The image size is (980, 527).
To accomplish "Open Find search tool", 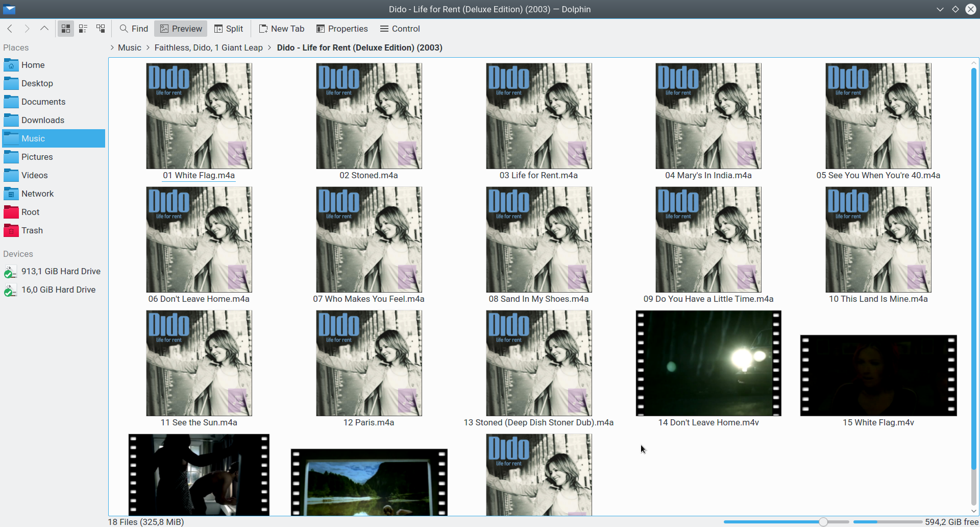I will 134,29.
